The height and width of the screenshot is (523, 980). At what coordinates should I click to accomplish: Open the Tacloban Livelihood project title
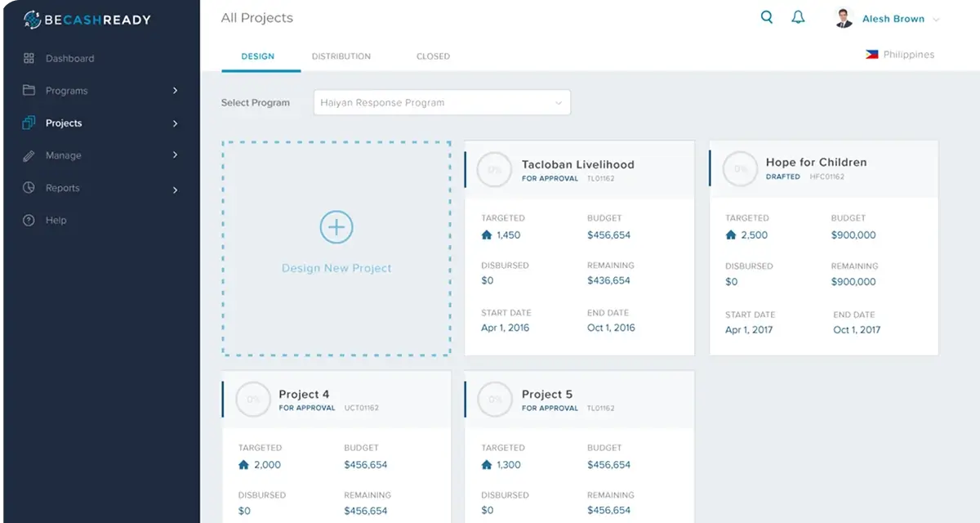[577, 163]
